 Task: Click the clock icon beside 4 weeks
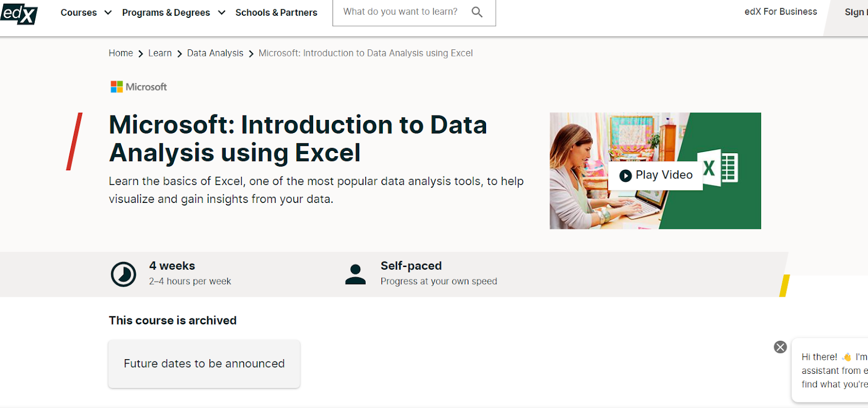tap(124, 274)
